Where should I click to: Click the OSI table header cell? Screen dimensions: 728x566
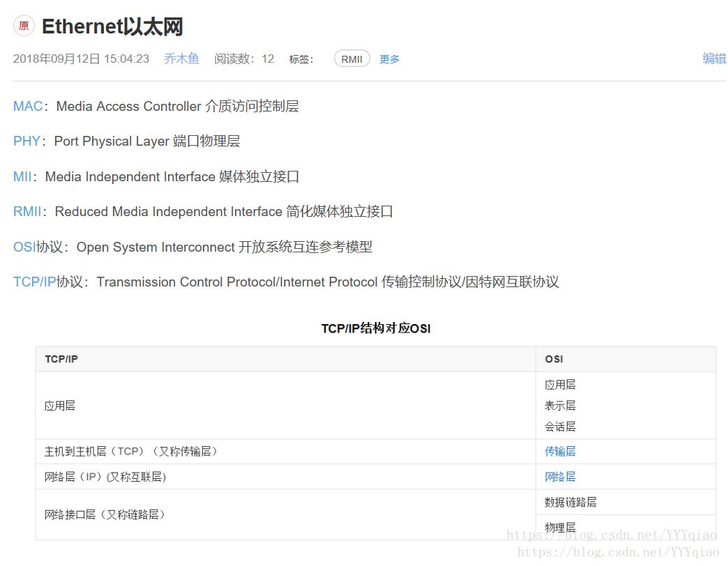tap(553, 359)
